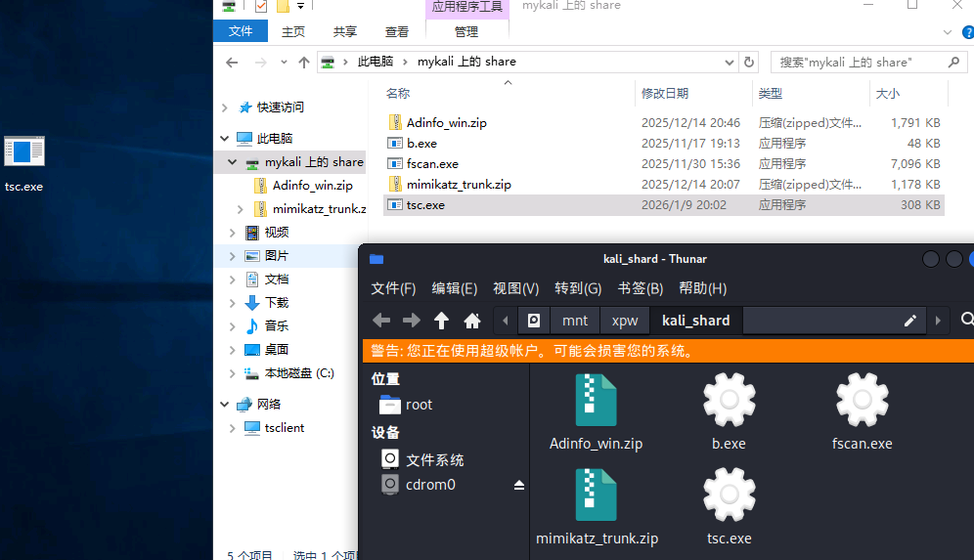Open Thunar 文件(F) menu
The image size is (974, 560).
[x=393, y=288]
